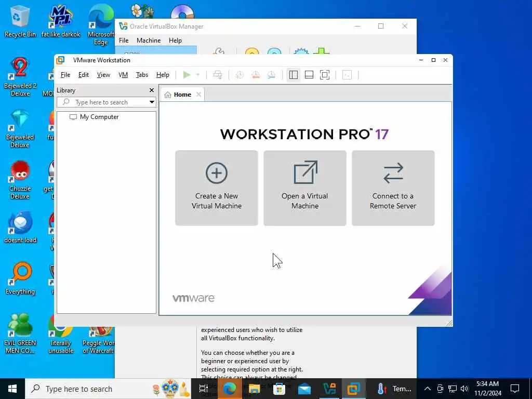Open the power options dropdown arrow
The height and width of the screenshot is (399, 532).
[x=198, y=75]
